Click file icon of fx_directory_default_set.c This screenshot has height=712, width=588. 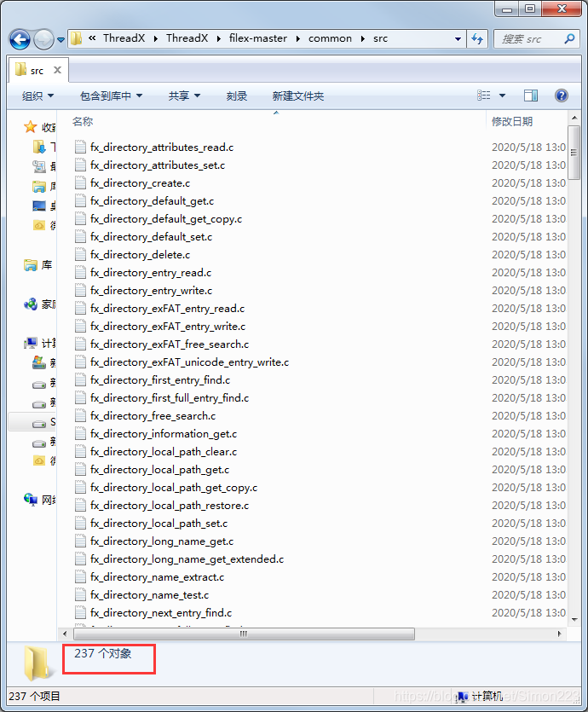point(80,237)
